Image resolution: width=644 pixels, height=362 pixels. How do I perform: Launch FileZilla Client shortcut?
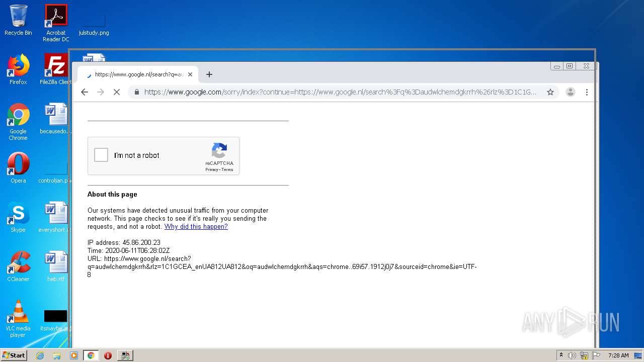(x=56, y=70)
